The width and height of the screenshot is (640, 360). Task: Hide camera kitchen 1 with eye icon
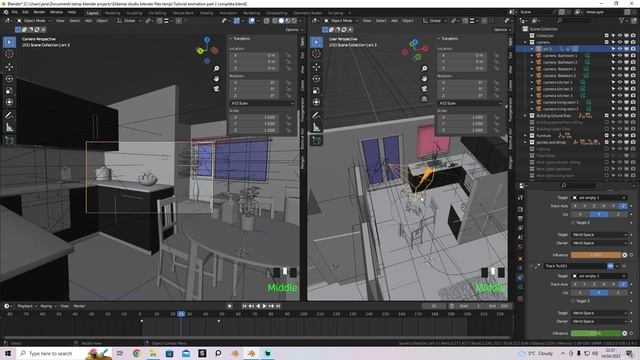[620, 82]
